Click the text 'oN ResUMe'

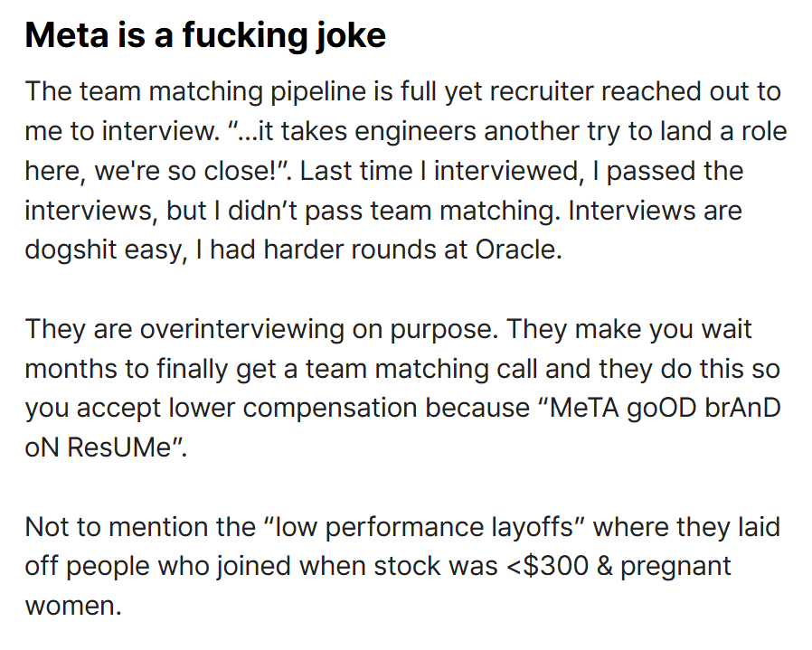(98, 447)
